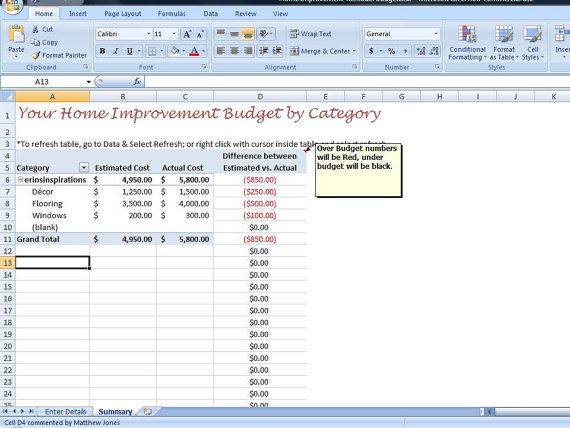Switch to the Review tab
Screen dimensions: 570x428
pyautogui.click(x=246, y=13)
